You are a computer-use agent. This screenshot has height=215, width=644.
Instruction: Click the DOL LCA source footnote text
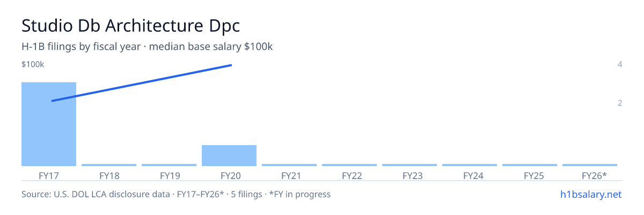(176, 194)
